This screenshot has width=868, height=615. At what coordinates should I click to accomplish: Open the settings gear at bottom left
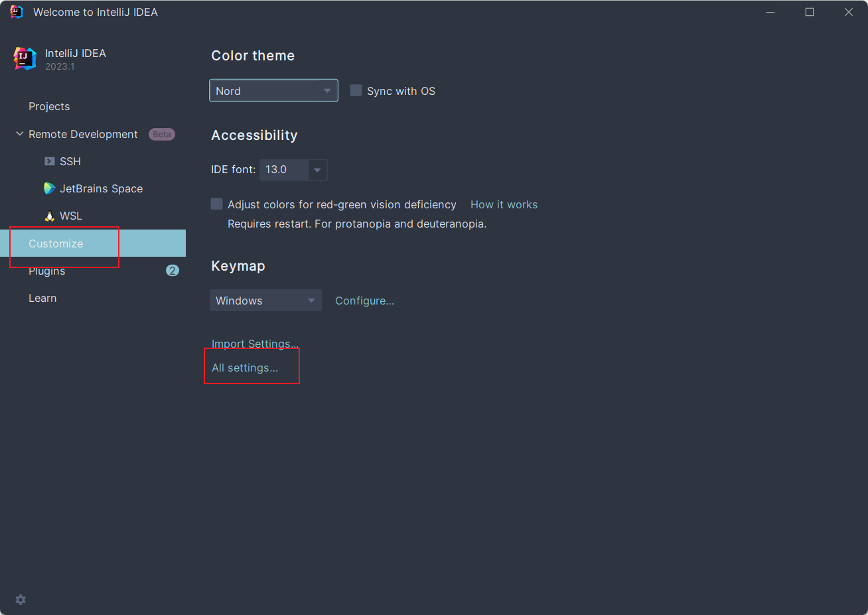(21, 600)
